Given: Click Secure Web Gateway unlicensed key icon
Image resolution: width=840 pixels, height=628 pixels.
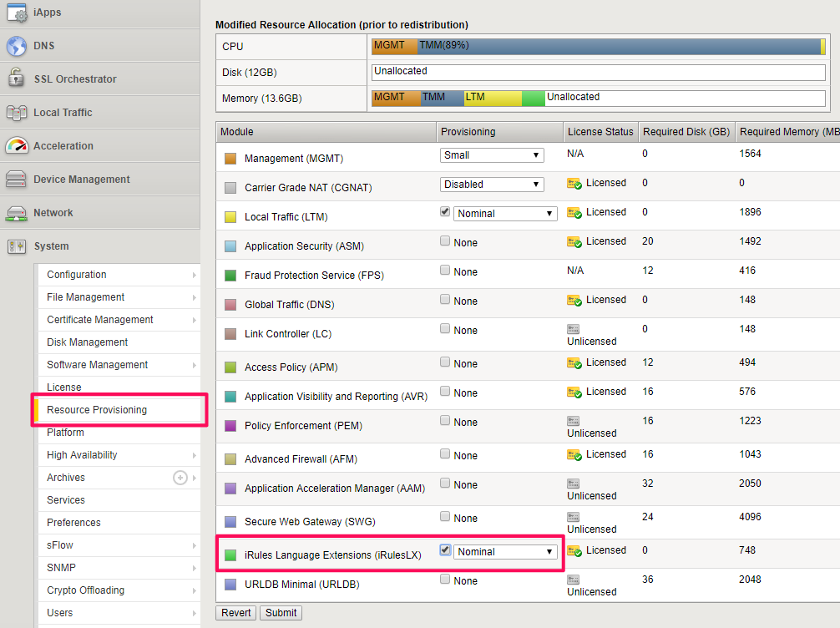Looking at the screenshot, I should pyautogui.click(x=573, y=517).
